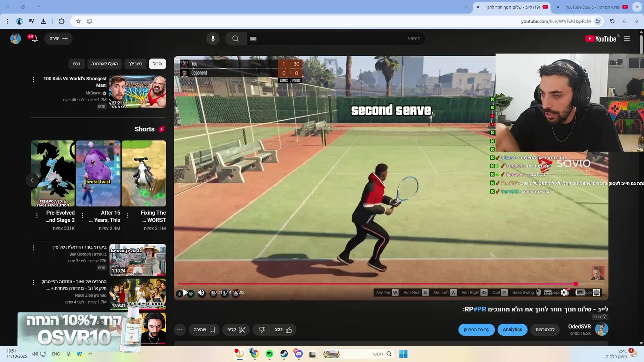The width and height of the screenshot is (644, 362).
Task: Open the YouTube notifications bell
Action: [33, 38]
